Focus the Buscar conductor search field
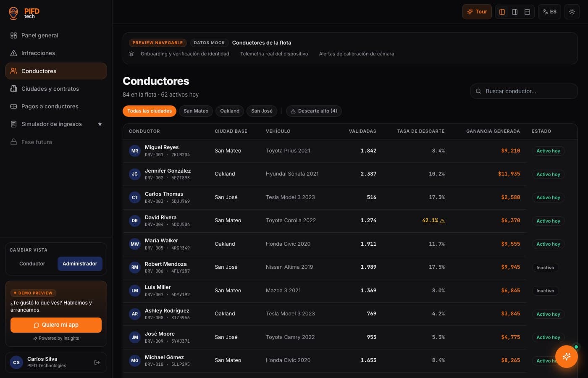The height and width of the screenshot is (378, 588). pos(524,91)
